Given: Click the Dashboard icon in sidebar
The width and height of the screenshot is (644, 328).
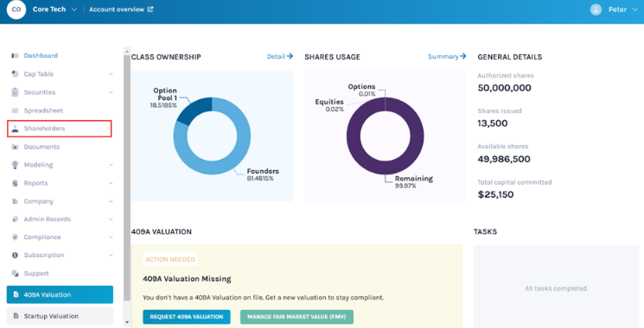Looking at the screenshot, I should (x=15, y=56).
